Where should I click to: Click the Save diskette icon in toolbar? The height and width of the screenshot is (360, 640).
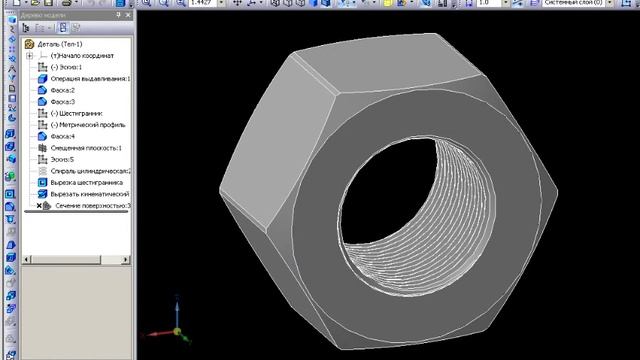pyautogui.click(x=49, y=3)
